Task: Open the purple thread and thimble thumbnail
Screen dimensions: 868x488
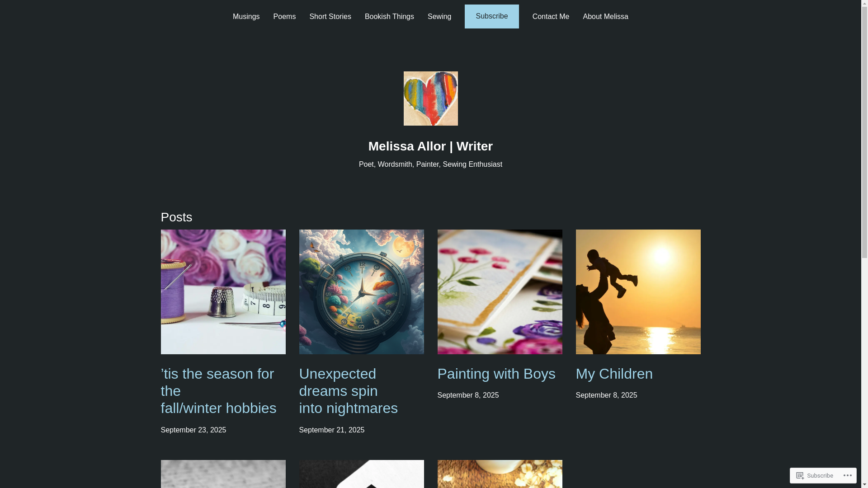Action: pyautogui.click(x=223, y=292)
